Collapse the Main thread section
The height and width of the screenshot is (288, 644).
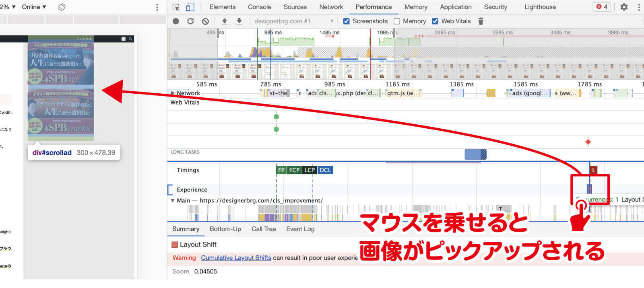pos(173,201)
